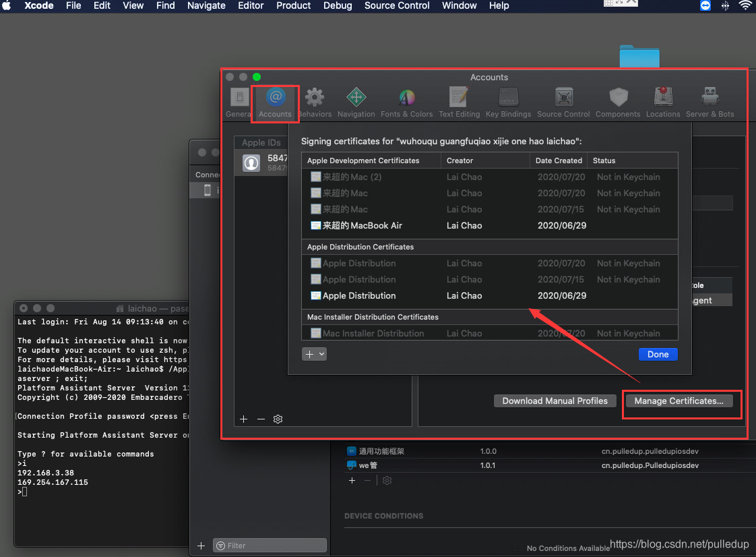756x557 pixels.
Task: Open the Accounts preferences pane
Action: (x=275, y=102)
